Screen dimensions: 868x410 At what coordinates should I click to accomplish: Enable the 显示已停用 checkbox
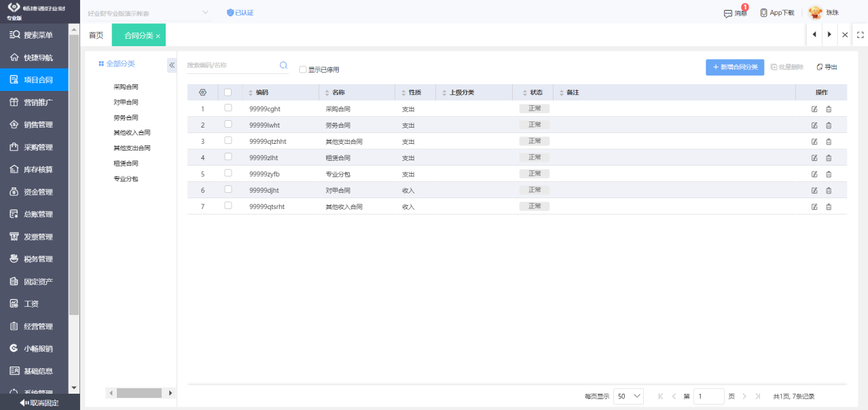(303, 69)
